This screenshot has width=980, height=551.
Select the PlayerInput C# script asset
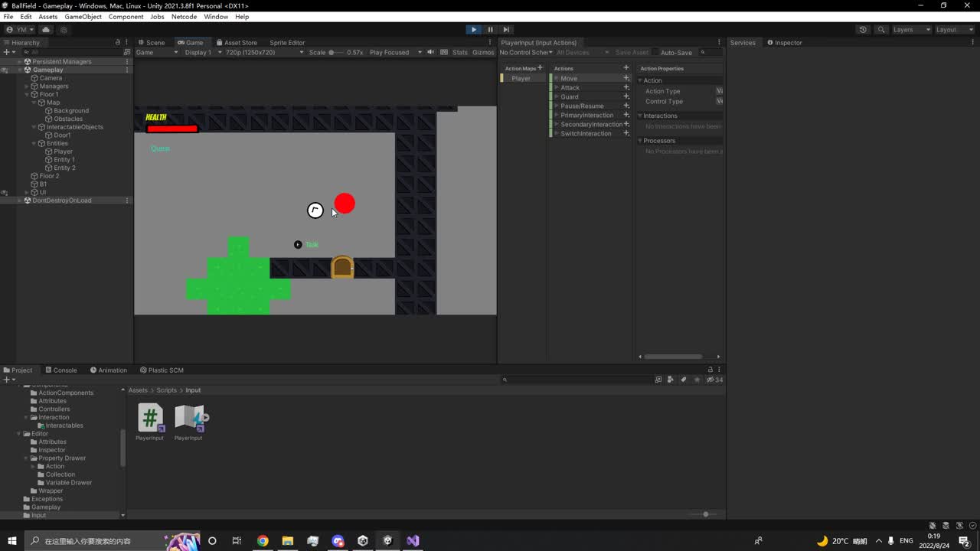(150, 418)
